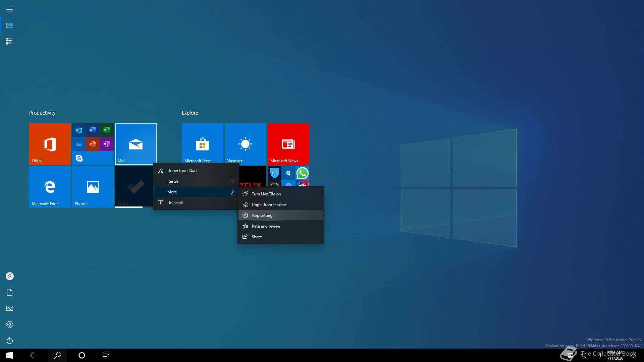Click the App settings gear icon
Viewport: 644px width, 362px height.
(245, 216)
